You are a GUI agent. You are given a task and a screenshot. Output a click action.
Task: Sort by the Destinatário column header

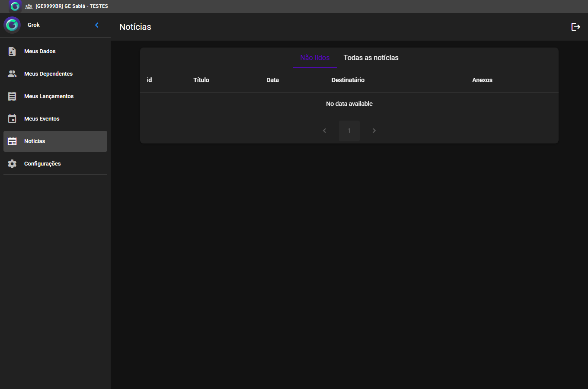348,80
